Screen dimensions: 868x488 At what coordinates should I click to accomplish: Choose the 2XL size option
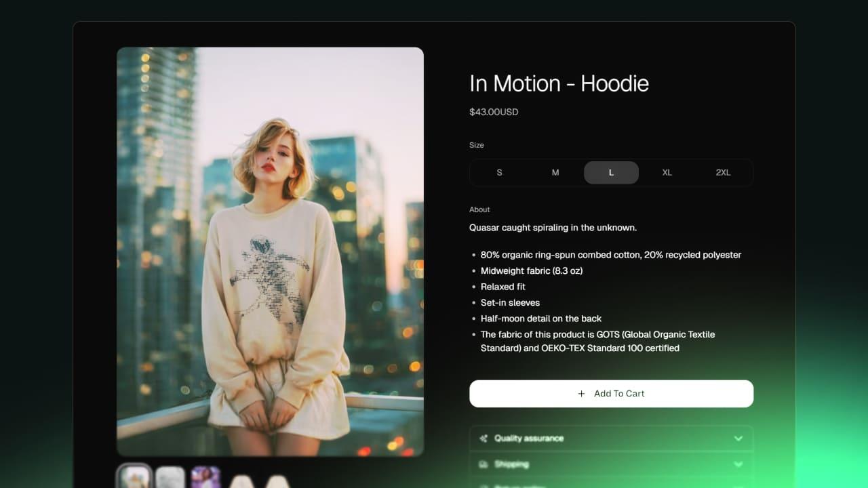pyautogui.click(x=723, y=173)
